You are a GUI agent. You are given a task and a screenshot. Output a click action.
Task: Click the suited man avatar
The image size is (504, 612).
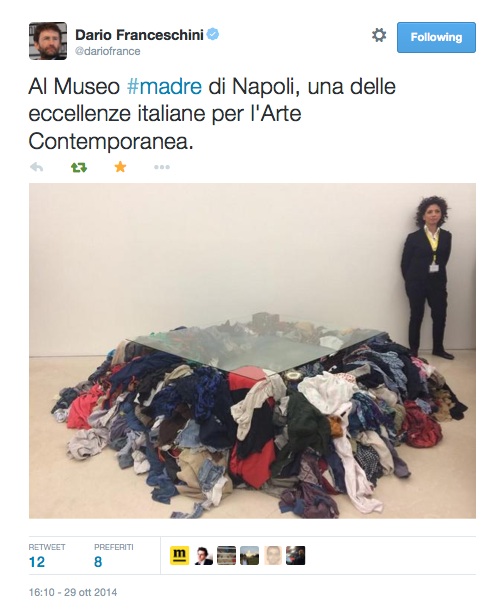point(203,555)
